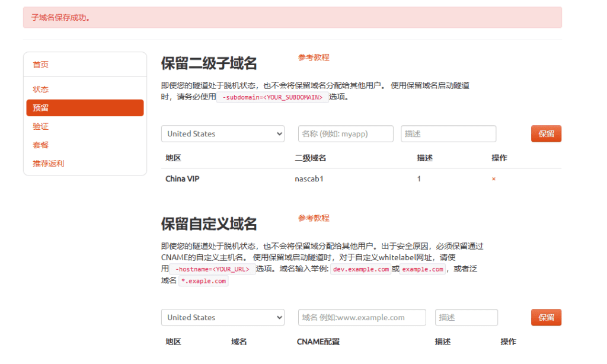Click the 名称 subdomain name input field
Viewport: 607px width, 364px height.
tap(346, 134)
